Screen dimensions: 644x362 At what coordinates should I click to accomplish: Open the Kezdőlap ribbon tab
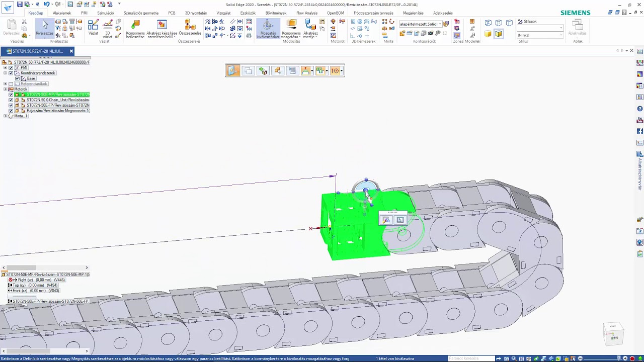[36, 13]
